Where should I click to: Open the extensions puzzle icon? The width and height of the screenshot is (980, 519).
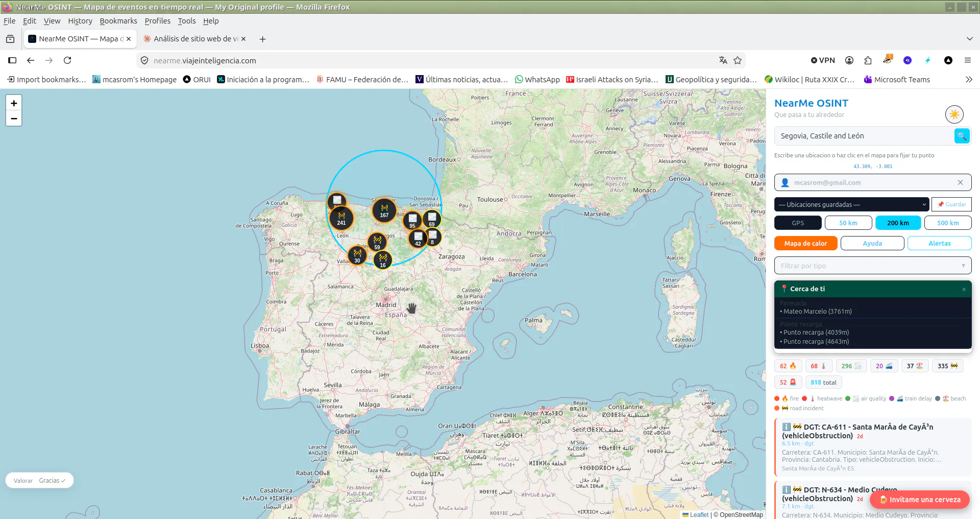coord(868,60)
